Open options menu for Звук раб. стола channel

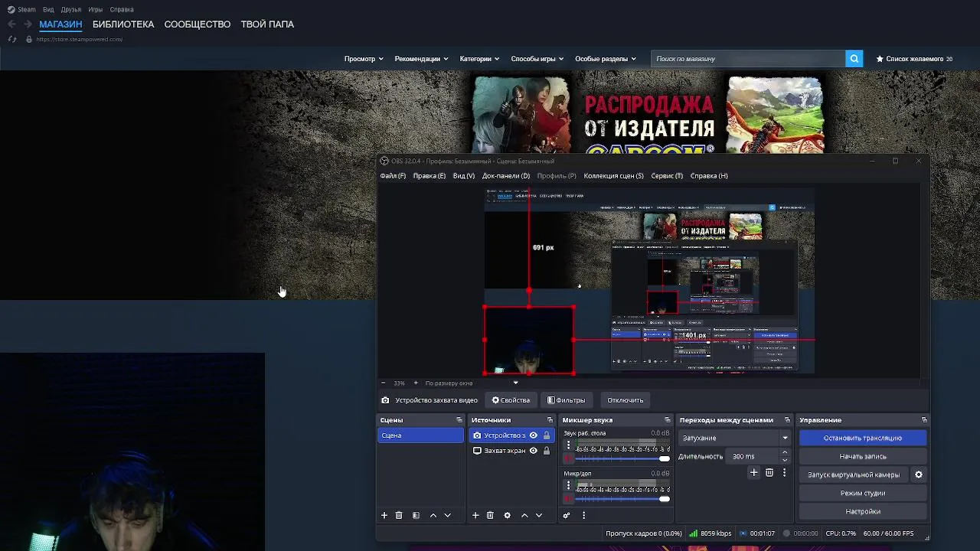pos(568,445)
